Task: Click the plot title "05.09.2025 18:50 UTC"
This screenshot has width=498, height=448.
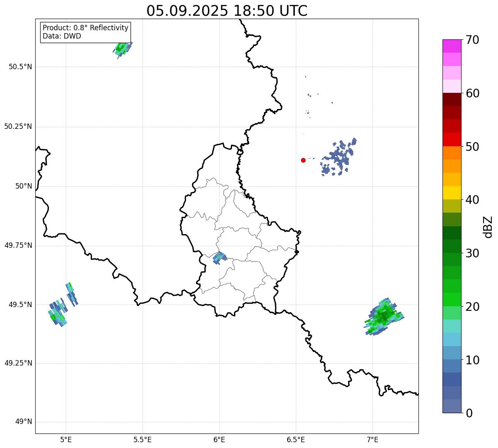Action: (x=227, y=11)
